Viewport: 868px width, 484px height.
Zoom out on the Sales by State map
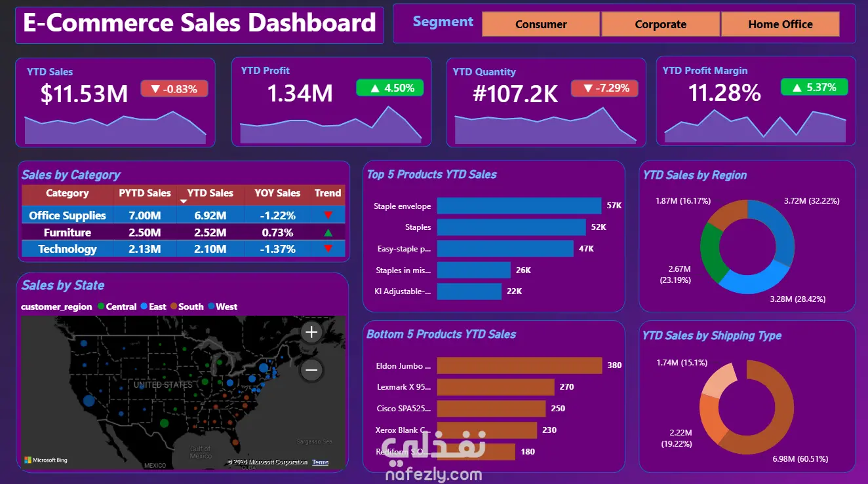point(311,371)
